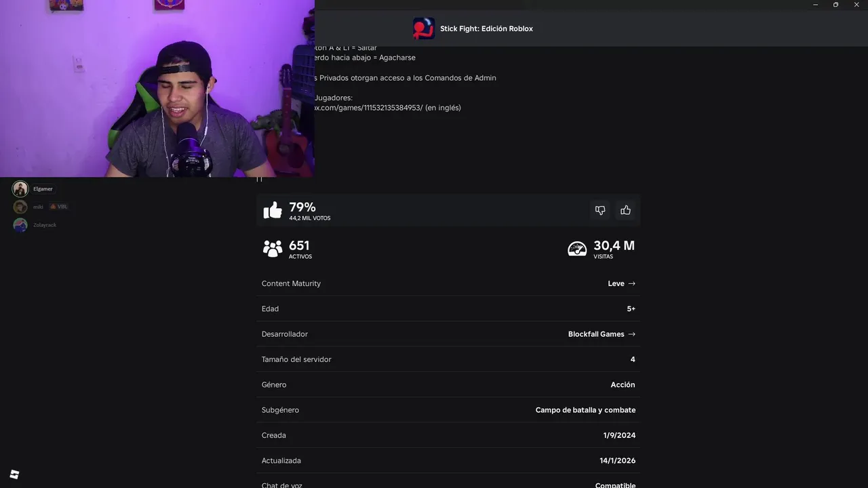The height and width of the screenshot is (488, 868).
Task: Open developer Blockfall Games page
Action: coord(601,334)
